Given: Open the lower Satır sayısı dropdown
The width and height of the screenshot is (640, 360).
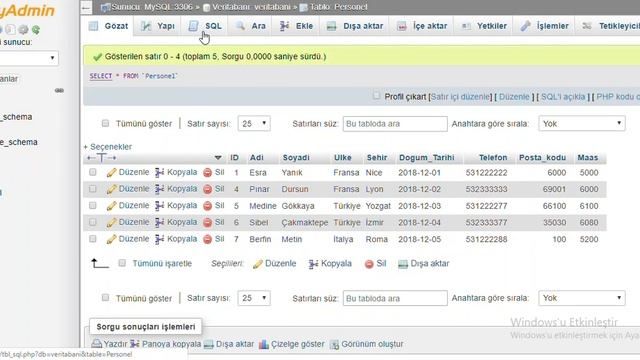Looking at the screenshot, I should (254, 298).
